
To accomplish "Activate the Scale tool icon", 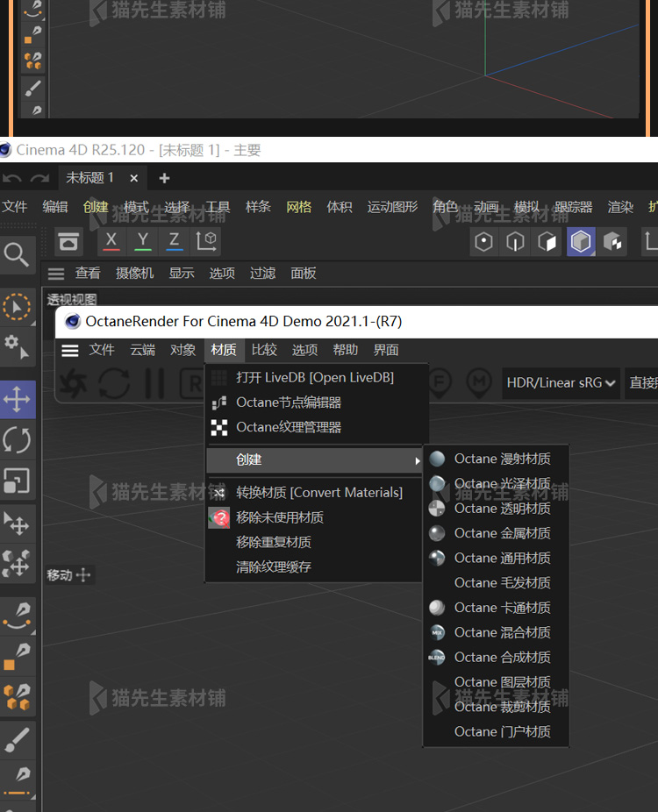I will 17,481.
